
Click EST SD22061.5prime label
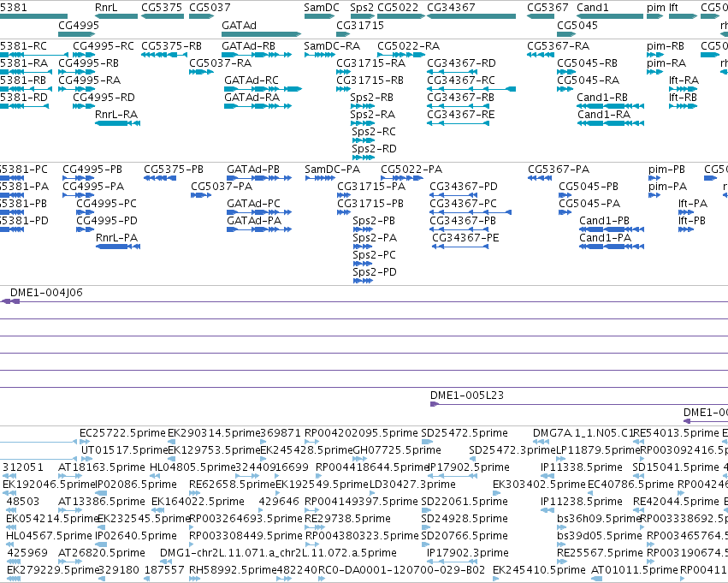point(465,502)
